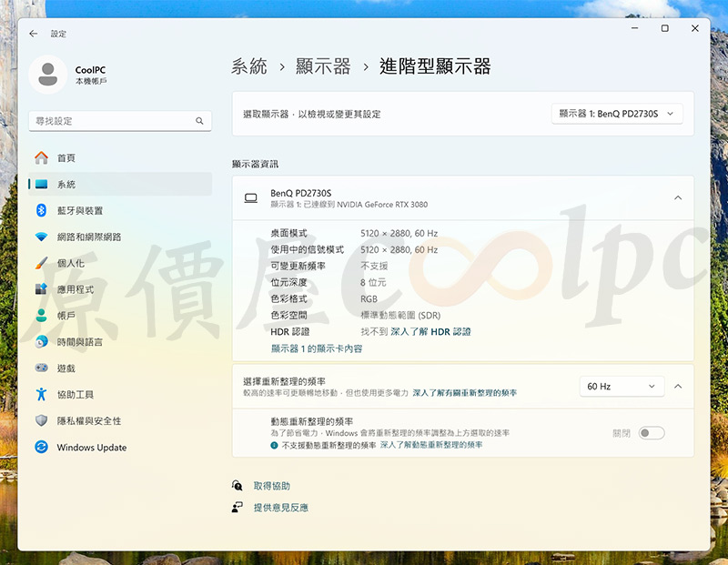Click the globe clock icon for 時間與語言

(x=41, y=342)
